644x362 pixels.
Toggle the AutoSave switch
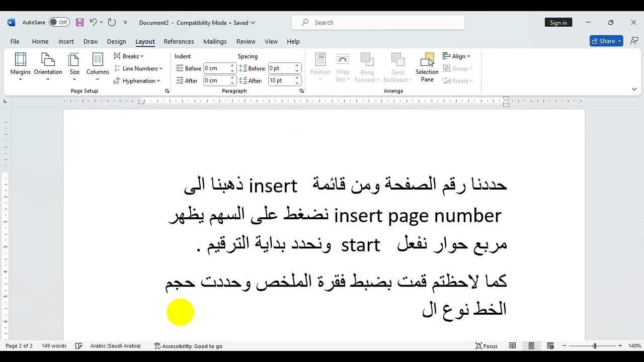59,23
